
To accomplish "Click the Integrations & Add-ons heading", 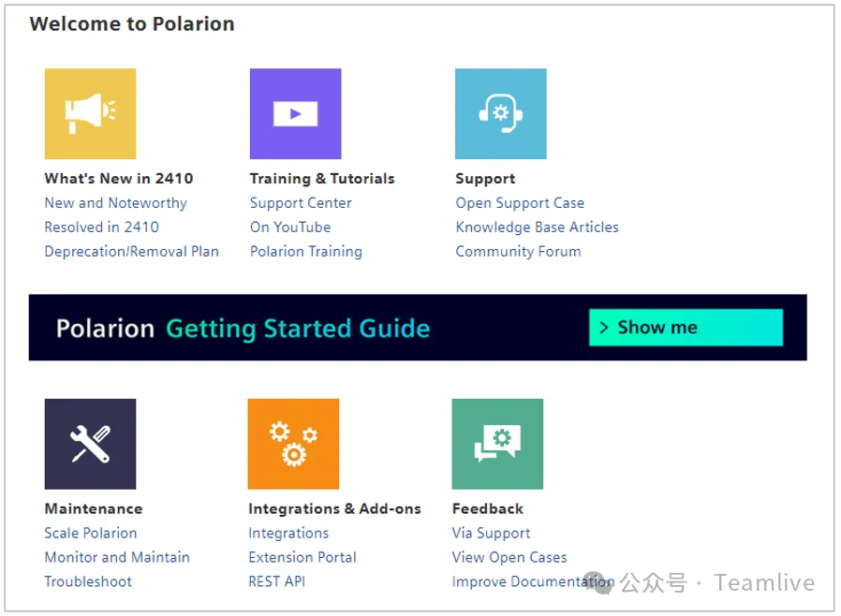I will point(334,508).
